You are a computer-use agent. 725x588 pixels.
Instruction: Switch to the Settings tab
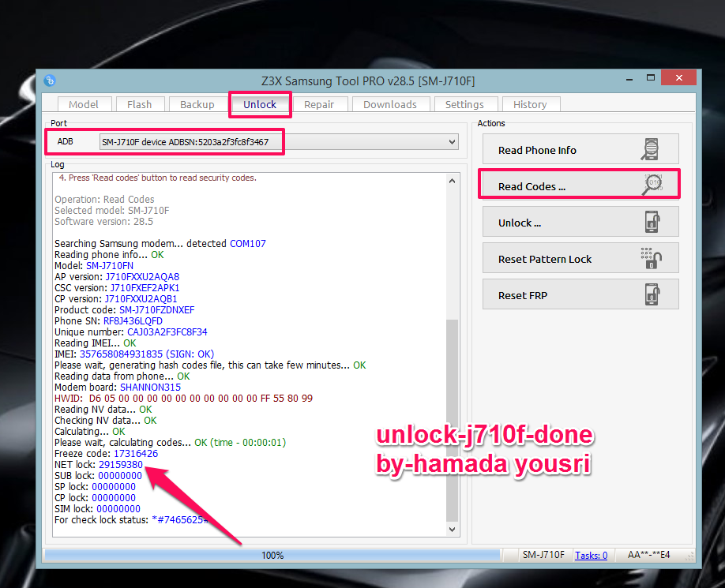pos(464,104)
